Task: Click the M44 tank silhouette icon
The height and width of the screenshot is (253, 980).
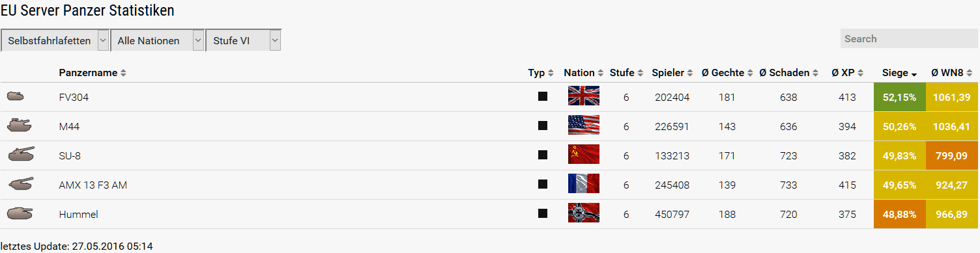Action: coord(19,126)
